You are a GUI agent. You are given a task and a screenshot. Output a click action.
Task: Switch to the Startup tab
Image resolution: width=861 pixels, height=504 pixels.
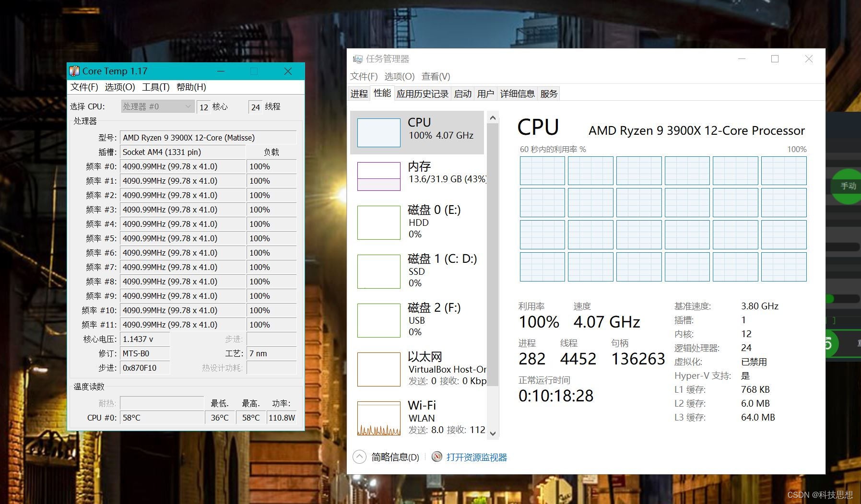tap(463, 94)
